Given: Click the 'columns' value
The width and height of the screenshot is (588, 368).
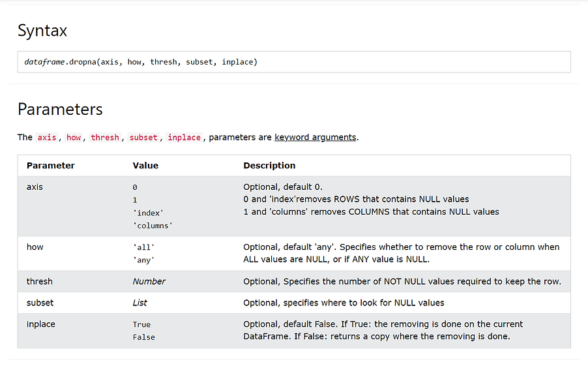Looking at the screenshot, I should click(x=153, y=226).
